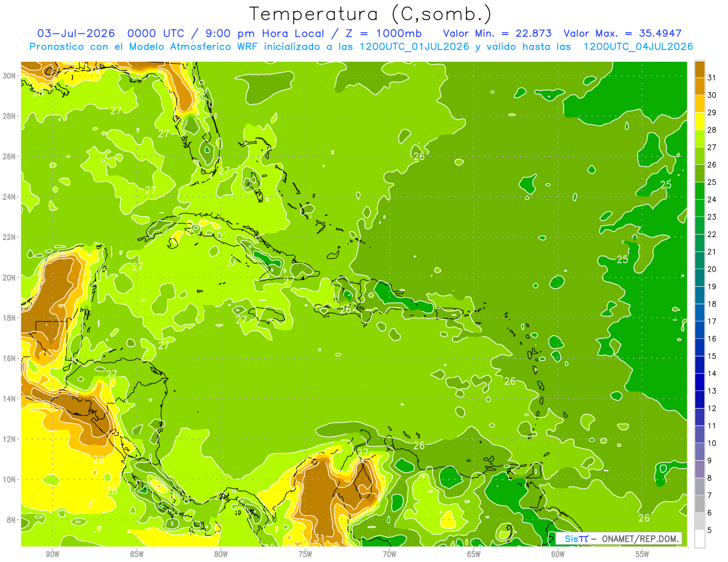728x562 pixels.
Task: Pick the dark blue swatch between 13 and 14
Action: coord(699,382)
